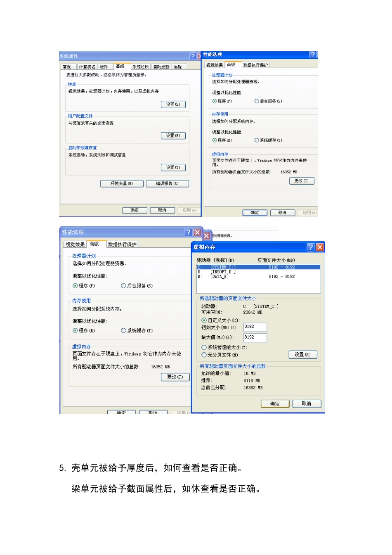Click 确定 in 性能选项 beside 系统属性

click(255, 213)
